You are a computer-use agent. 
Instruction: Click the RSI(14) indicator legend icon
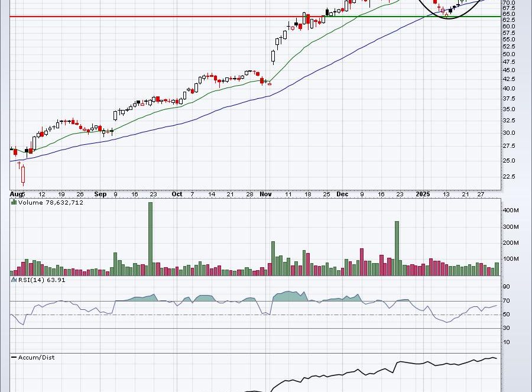(x=14, y=280)
